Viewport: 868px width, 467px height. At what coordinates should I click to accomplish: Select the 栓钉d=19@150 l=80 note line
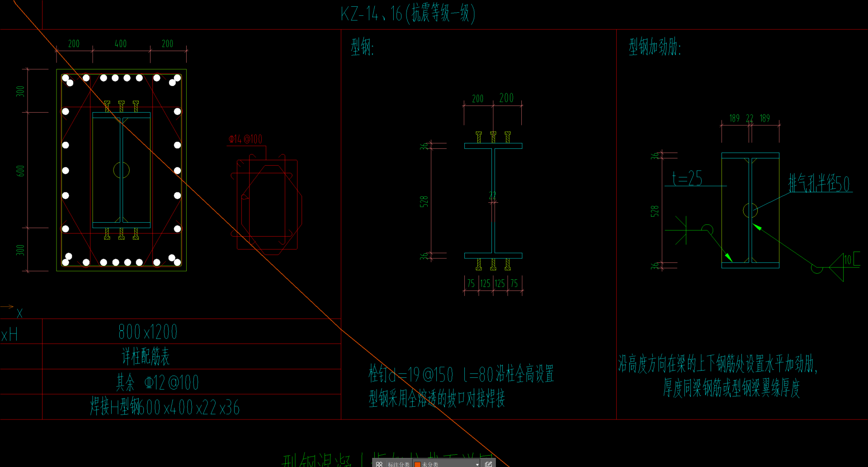tap(461, 374)
